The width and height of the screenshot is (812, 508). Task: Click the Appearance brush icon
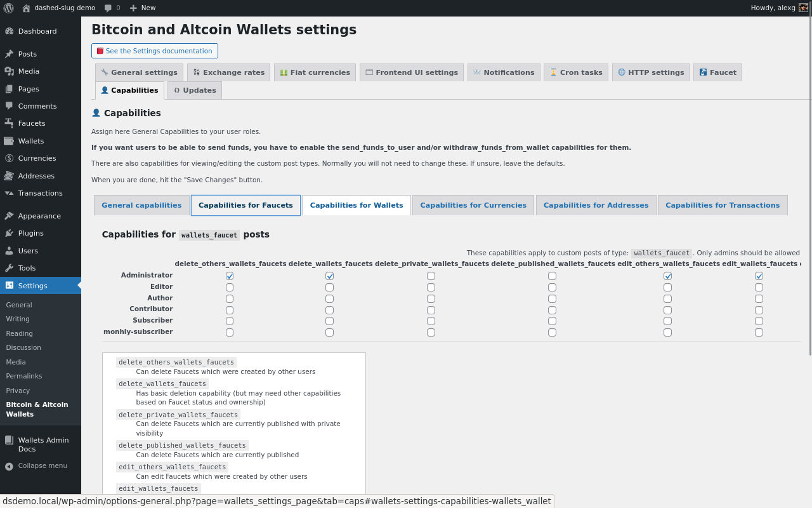[9, 216]
